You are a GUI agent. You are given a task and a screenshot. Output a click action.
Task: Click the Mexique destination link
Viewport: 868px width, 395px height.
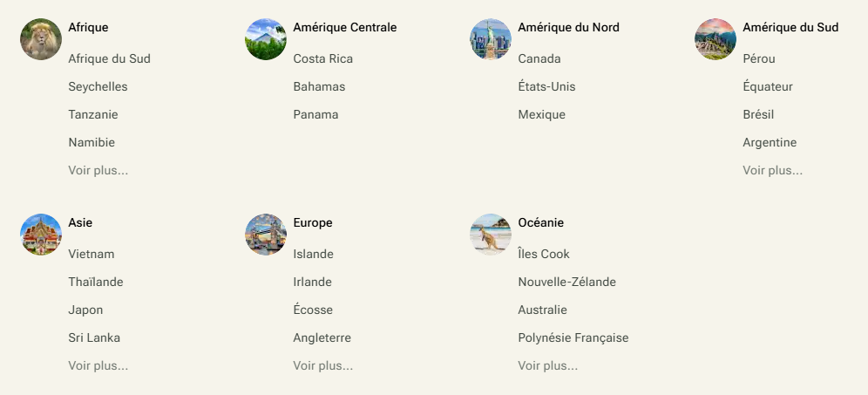tap(541, 114)
